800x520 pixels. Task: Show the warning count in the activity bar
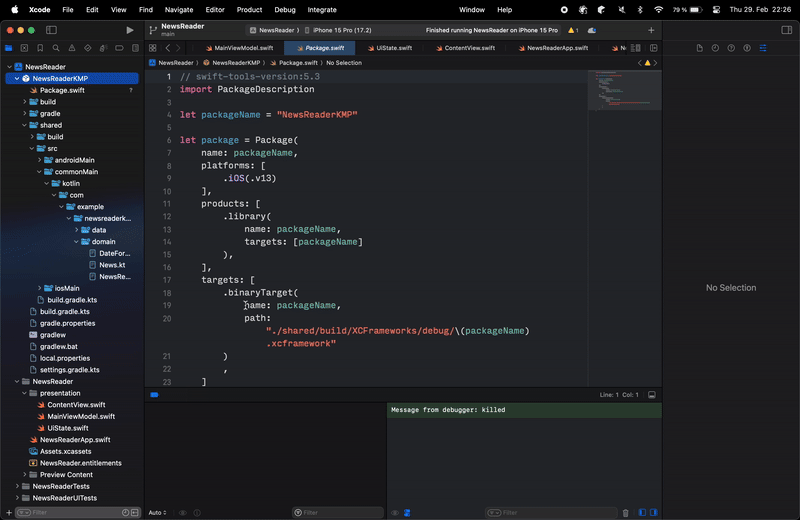tap(573, 30)
